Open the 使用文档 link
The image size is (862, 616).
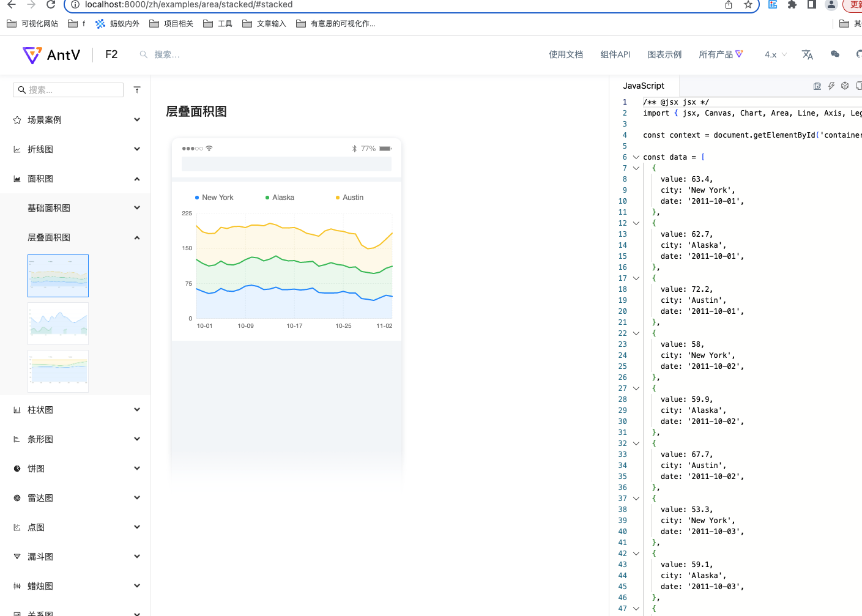(x=565, y=54)
